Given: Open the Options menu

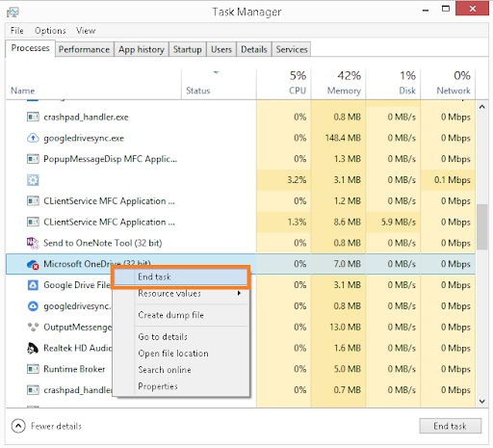Looking at the screenshot, I should point(50,31).
